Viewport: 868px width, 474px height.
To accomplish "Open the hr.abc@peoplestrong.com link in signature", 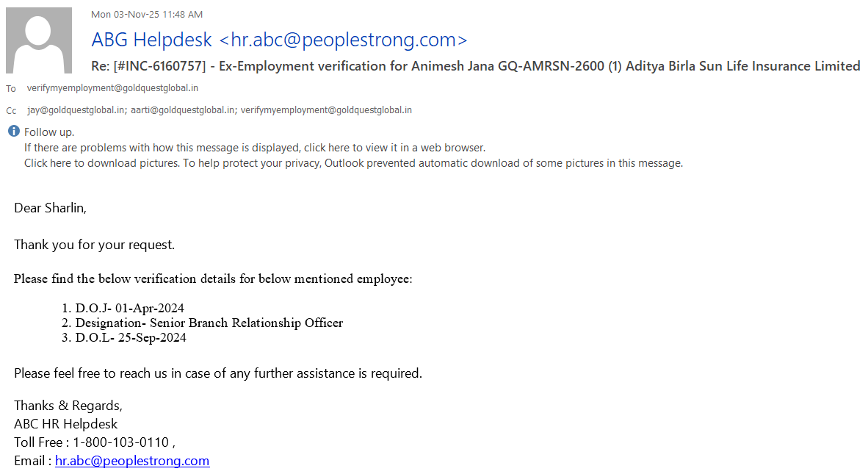I will 132,461.
